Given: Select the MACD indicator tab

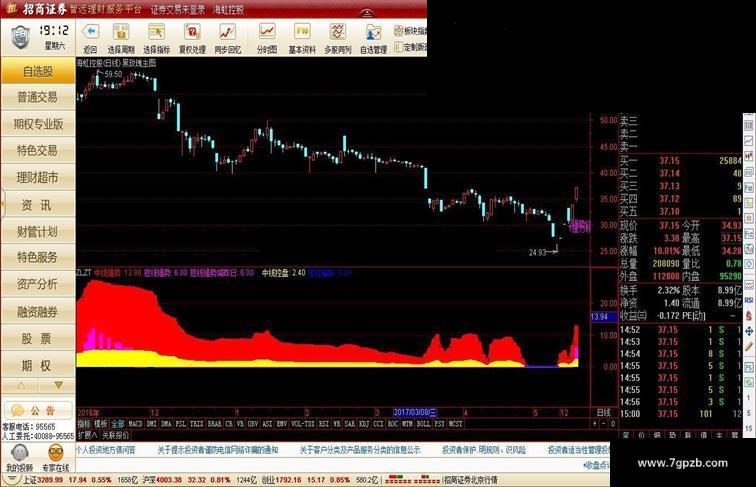Looking at the screenshot, I should (135, 424).
